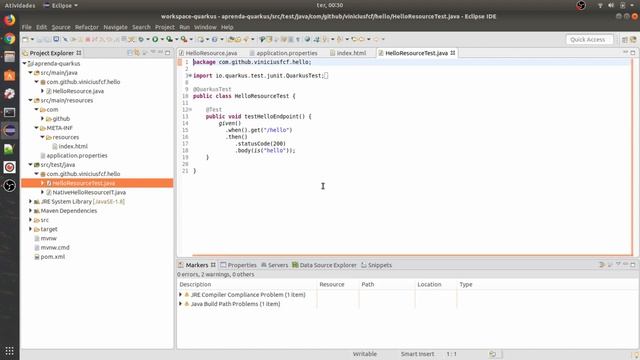Open the File menu
The image size is (640, 360).
(27, 27)
